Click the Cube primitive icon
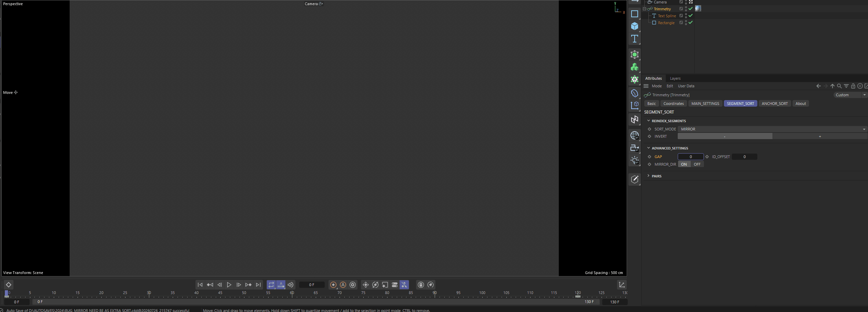This screenshot has width=868, height=312. pyautogui.click(x=634, y=26)
